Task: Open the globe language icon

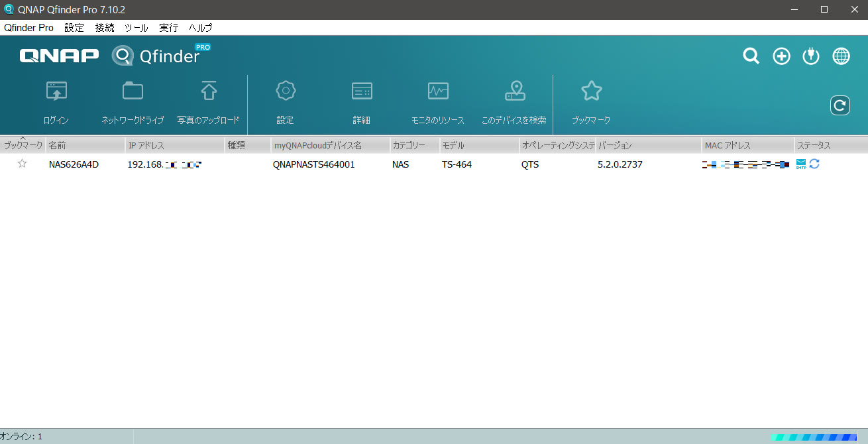Action: point(841,56)
